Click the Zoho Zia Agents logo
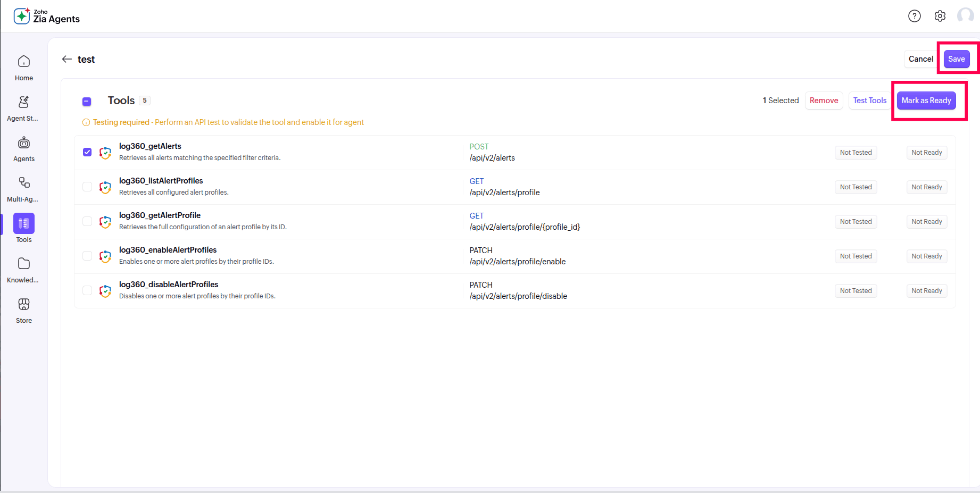The image size is (980, 493). coord(47,16)
